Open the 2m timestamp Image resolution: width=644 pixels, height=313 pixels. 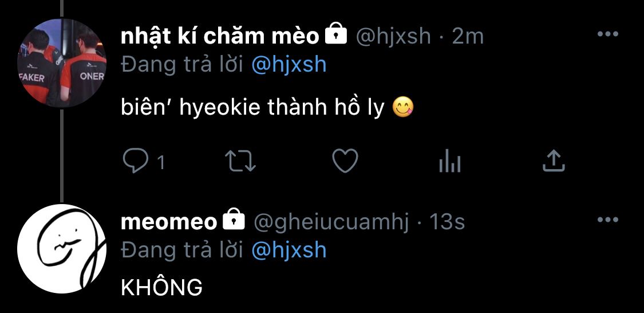click(468, 37)
